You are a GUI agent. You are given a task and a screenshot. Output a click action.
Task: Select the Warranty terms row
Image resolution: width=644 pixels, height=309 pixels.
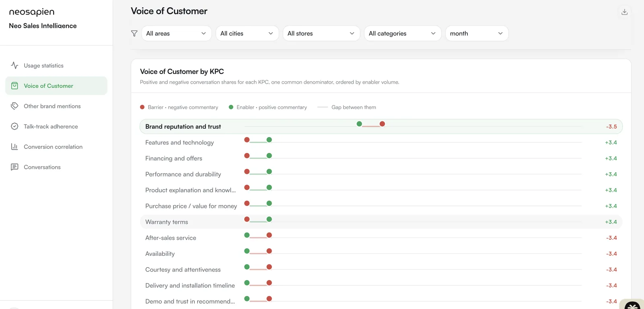click(x=381, y=222)
